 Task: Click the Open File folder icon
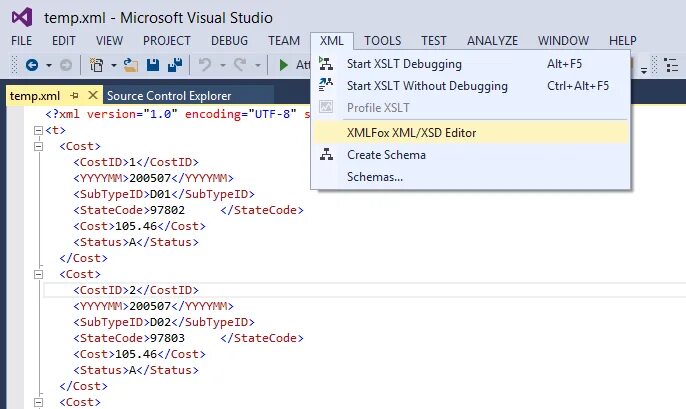pos(133,65)
